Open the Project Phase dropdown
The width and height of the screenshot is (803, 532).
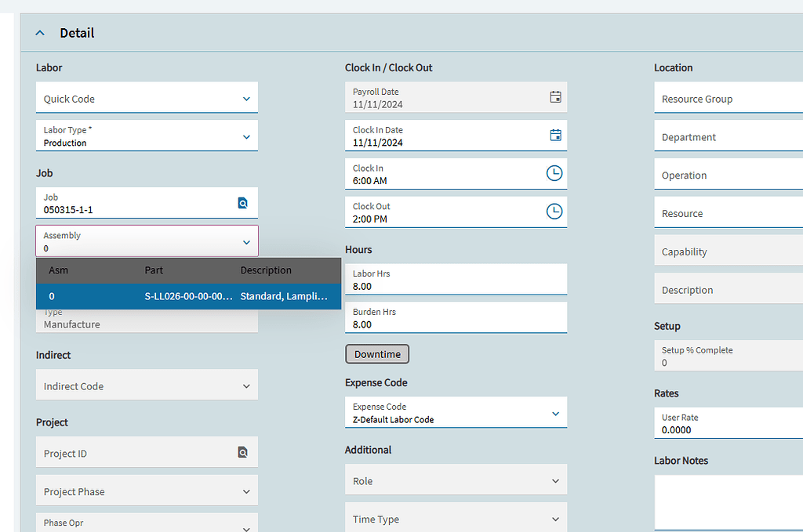[245, 491]
